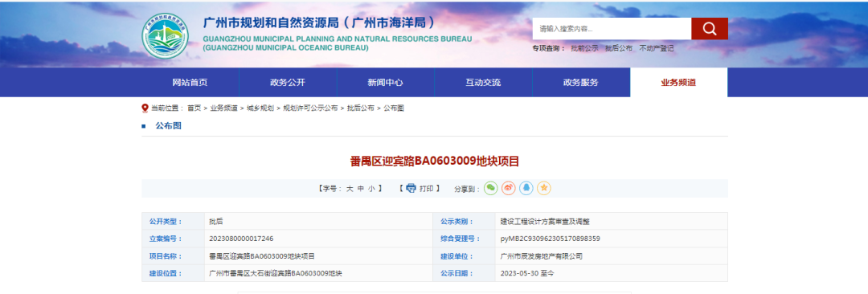Click the printer icon
Screen dimensions: 868x294
411,188
